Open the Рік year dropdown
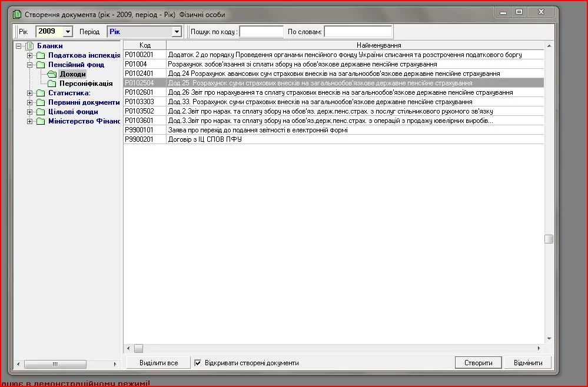This screenshot has height=387, width=588. 68,32
